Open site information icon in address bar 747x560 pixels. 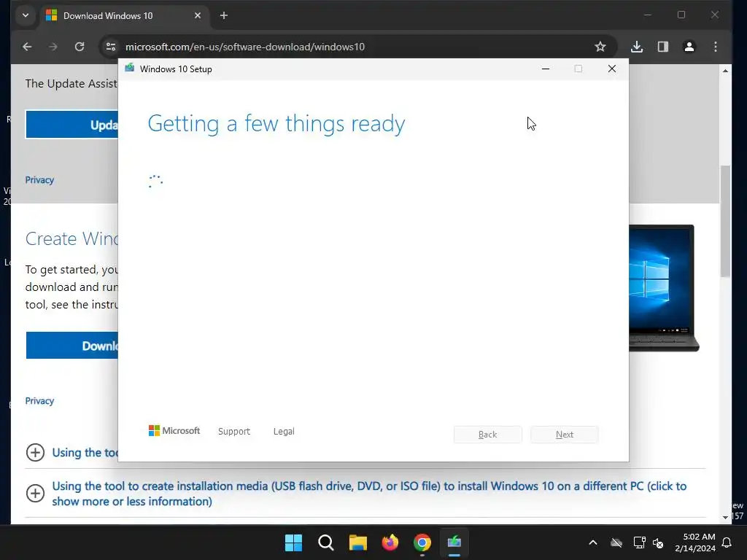pos(111,47)
